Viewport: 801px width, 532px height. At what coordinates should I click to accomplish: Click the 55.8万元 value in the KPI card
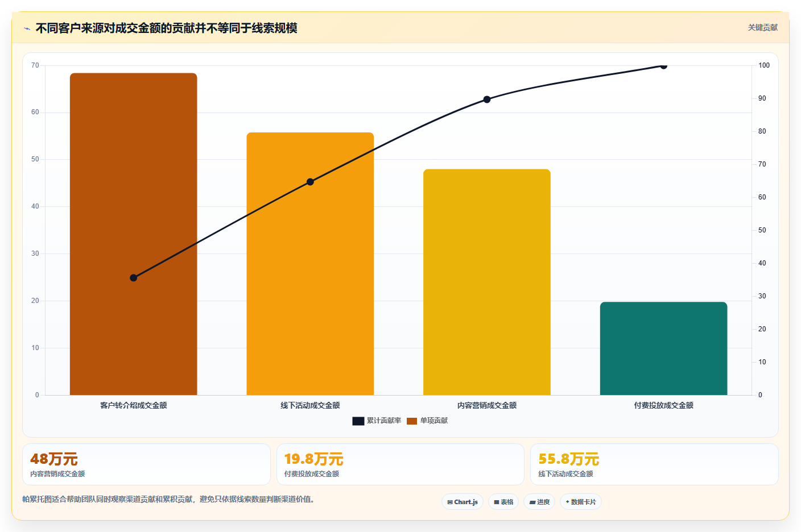(x=568, y=459)
